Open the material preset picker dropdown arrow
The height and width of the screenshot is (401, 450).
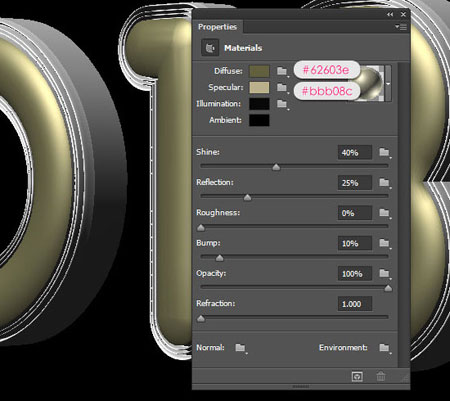388,84
